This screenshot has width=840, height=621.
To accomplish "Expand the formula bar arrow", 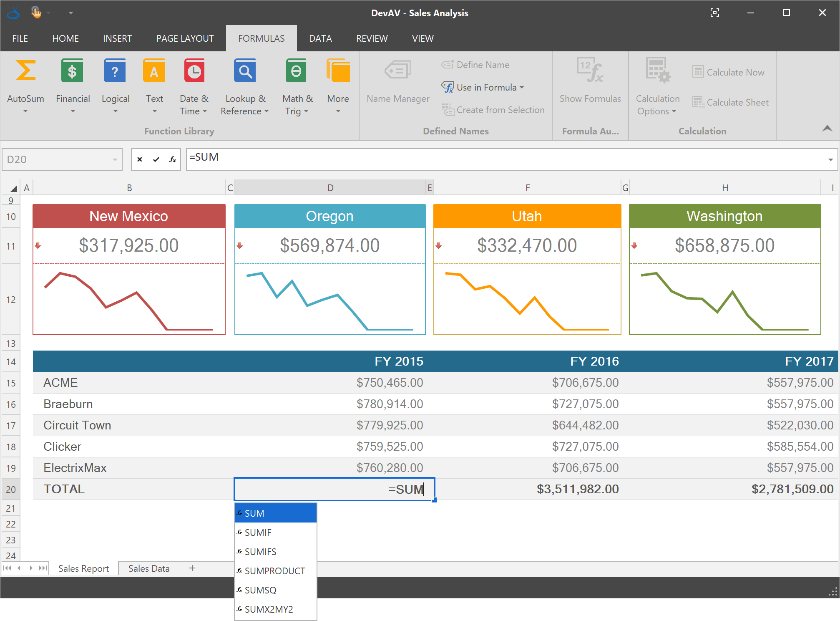I will pyautogui.click(x=830, y=160).
